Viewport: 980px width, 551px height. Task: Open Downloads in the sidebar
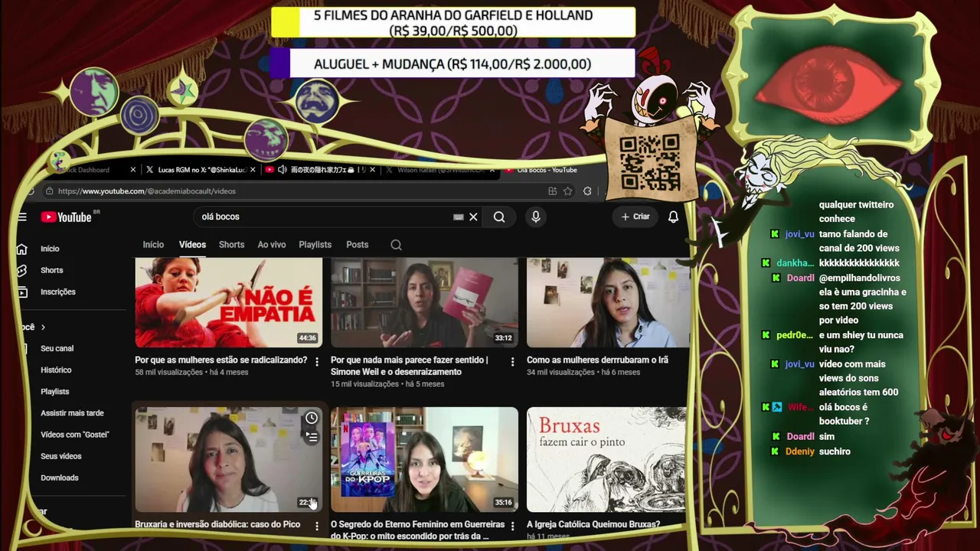coord(60,478)
